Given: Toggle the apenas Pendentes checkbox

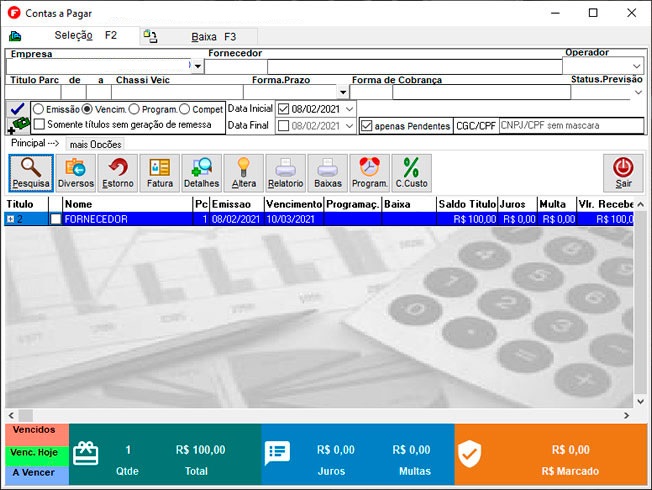Looking at the screenshot, I should click(x=367, y=127).
